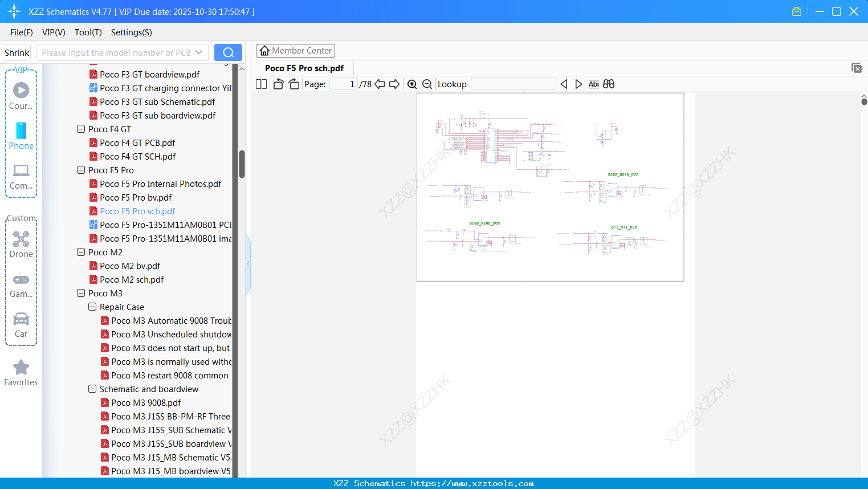Jump to previous lookup result
The image size is (868, 489).
pyautogui.click(x=564, y=84)
